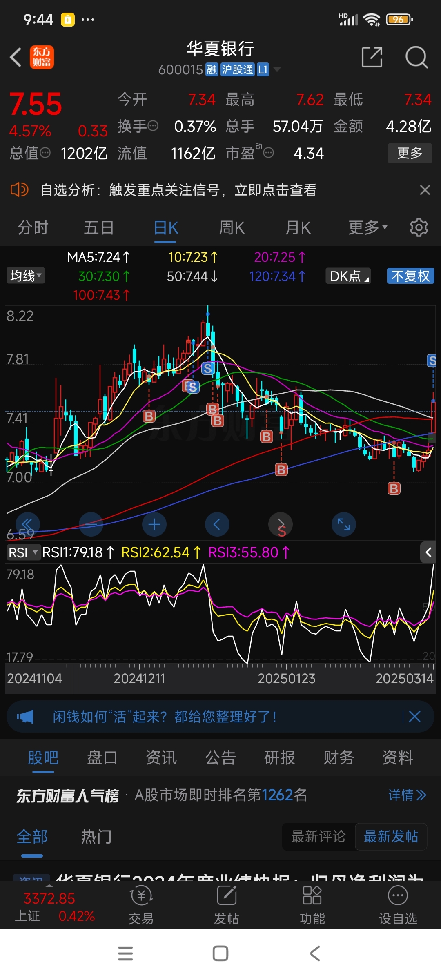Switch to the 资讯 tab
This screenshot has width=441, height=980.
(161, 758)
